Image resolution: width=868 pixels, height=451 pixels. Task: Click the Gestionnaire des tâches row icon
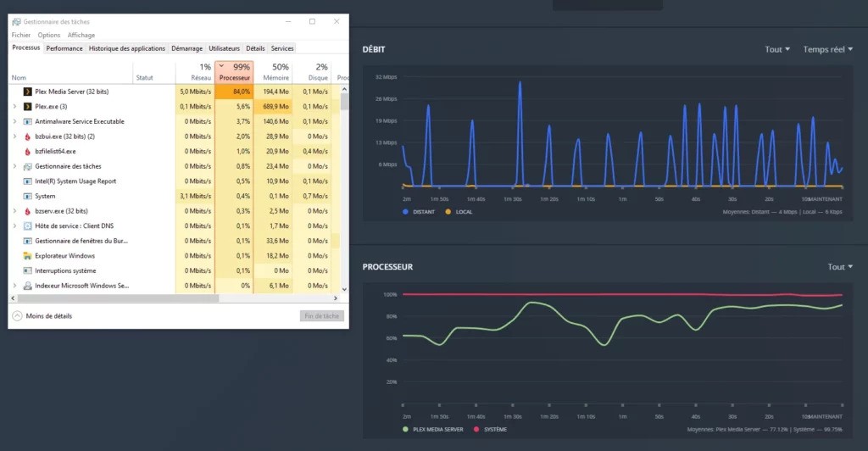coord(27,166)
